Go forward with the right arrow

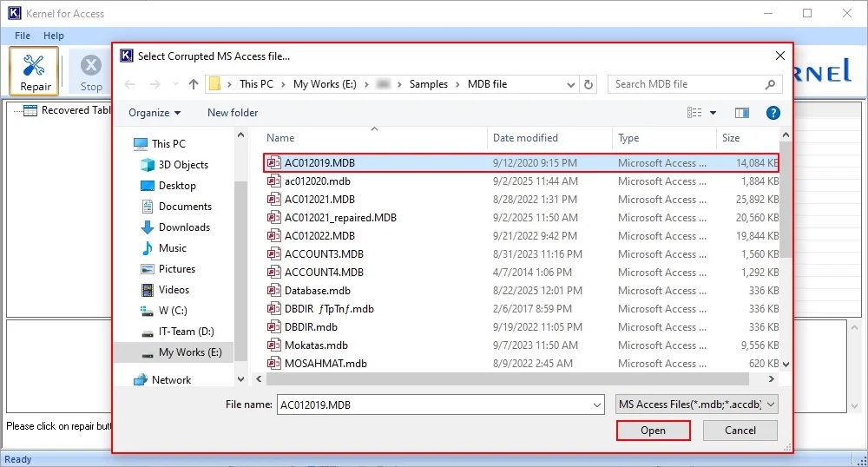pyautogui.click(x=155, y=84)
